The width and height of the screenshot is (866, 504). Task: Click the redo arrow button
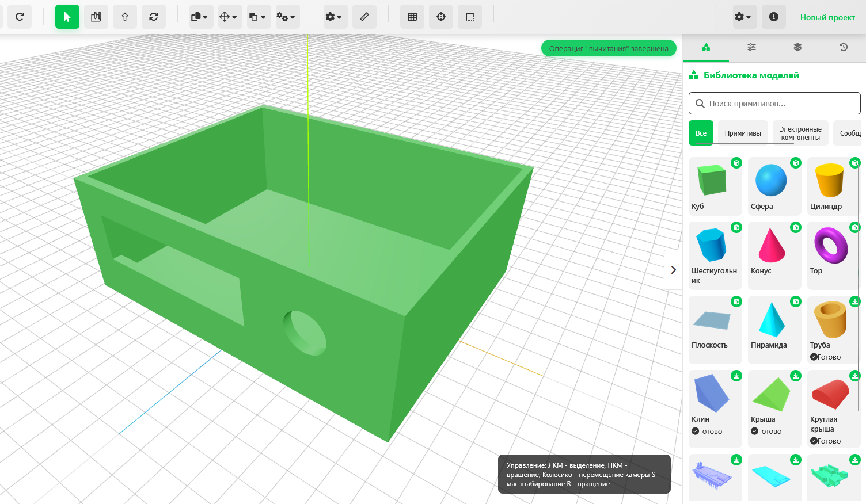coord(20,17)
